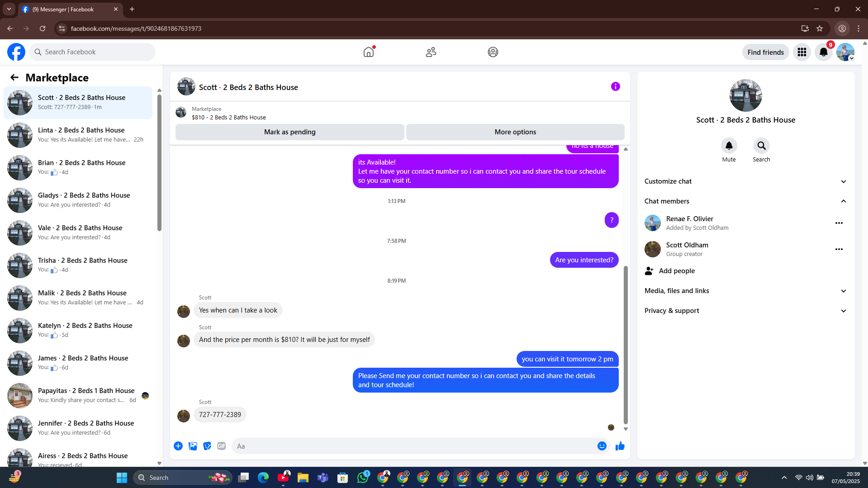
Task: Open options for Scott Oldham member
Action: coord(839,249)
